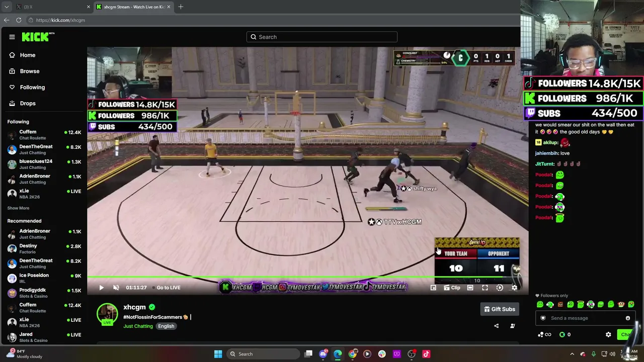Insert the red monkey quick emote
The width and height of the screenshot is (644, 362).
click(620, 304)
